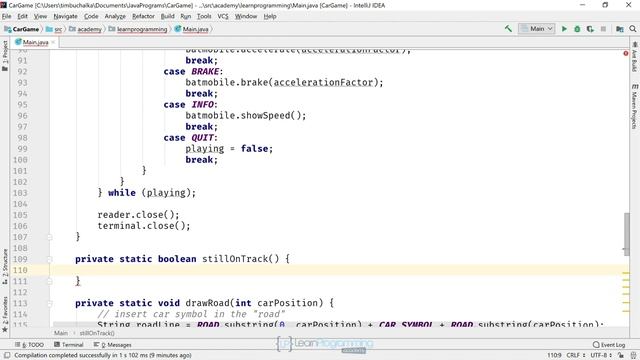The width and height of the screenshot is (640, 360).
Task: Click the grey stop button in toolbar
Action: coord(603,29)
